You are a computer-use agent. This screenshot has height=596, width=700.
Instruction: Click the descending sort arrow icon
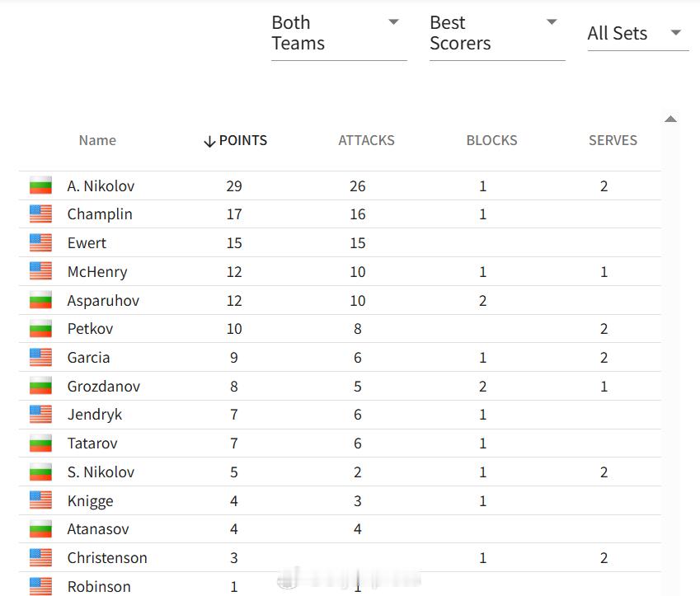[x=209, y=142]
